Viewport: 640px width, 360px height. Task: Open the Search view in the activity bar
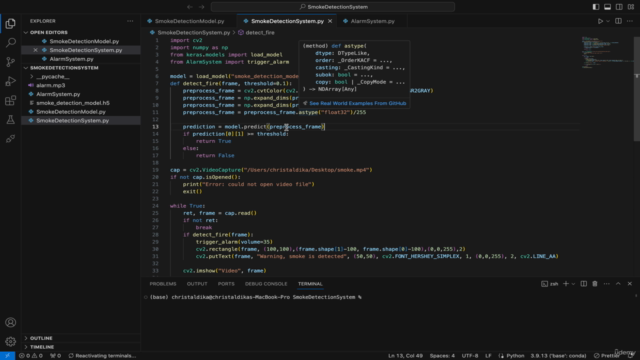pyautogui.click(x=11, y=42)
